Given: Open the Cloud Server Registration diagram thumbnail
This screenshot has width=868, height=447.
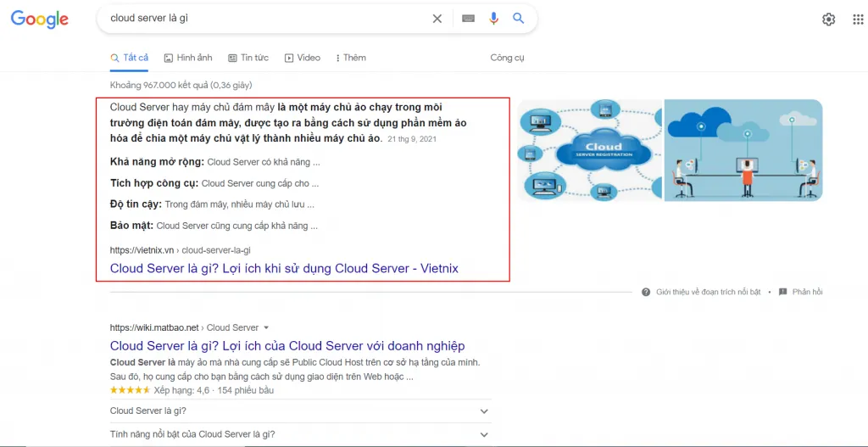Looking at the screenshot, I should pos(590,150).
